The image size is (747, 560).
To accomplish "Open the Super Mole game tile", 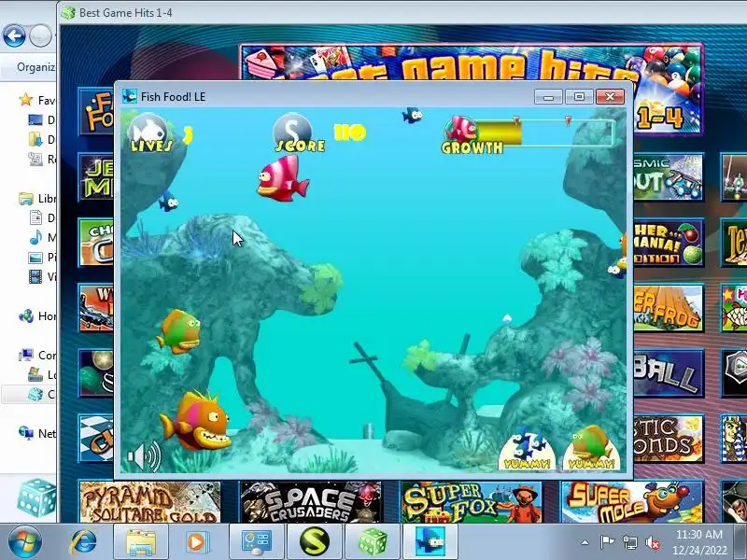I will 632,502.
